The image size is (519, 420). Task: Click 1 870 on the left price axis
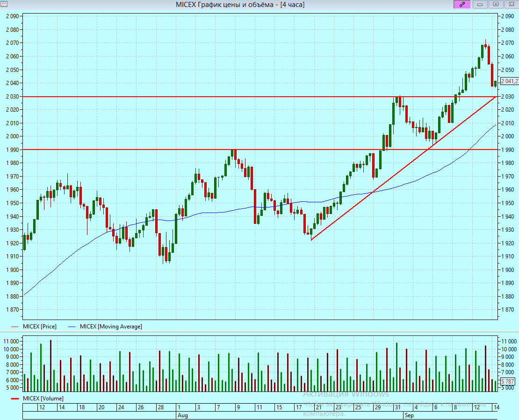[x=13, y=310]
